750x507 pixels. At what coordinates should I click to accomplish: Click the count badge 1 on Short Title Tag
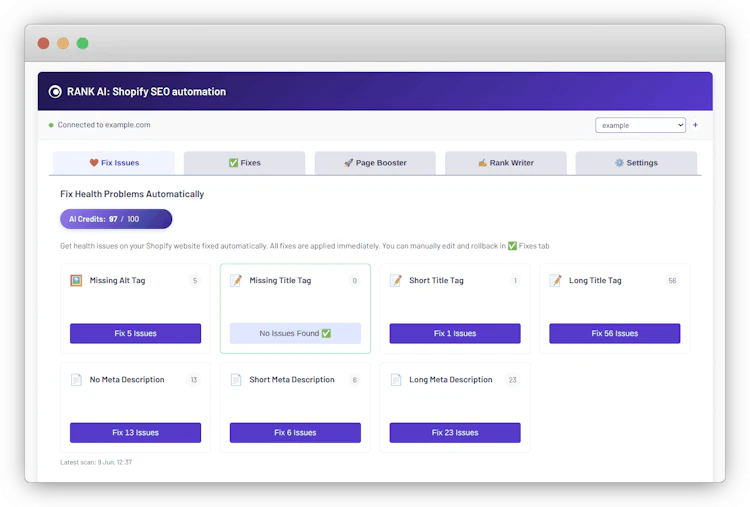[515, 281]
